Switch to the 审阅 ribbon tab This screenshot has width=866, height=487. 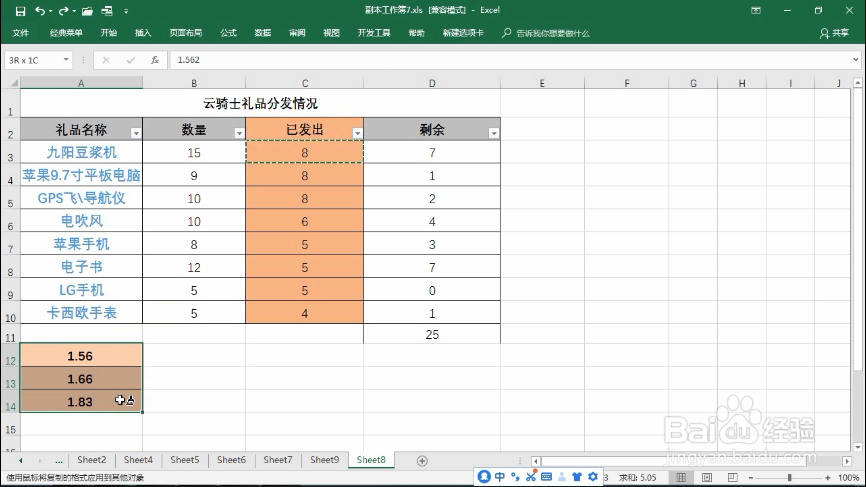click(297, 33)
